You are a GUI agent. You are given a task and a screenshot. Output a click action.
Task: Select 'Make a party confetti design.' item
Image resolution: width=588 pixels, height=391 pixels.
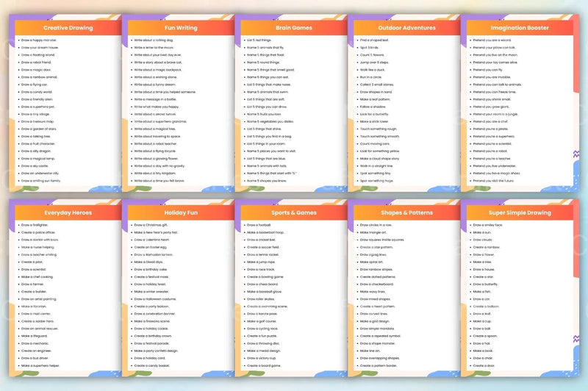point(156,351)
